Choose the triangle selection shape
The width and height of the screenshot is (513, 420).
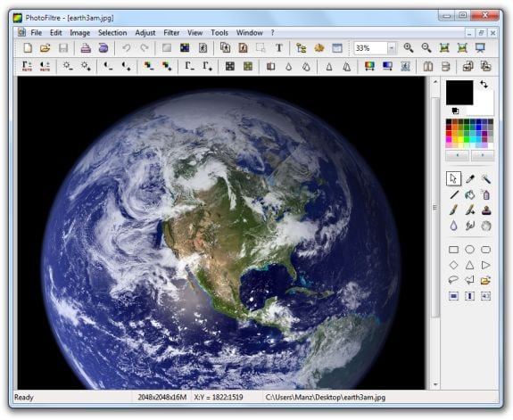tap(470, 265)
